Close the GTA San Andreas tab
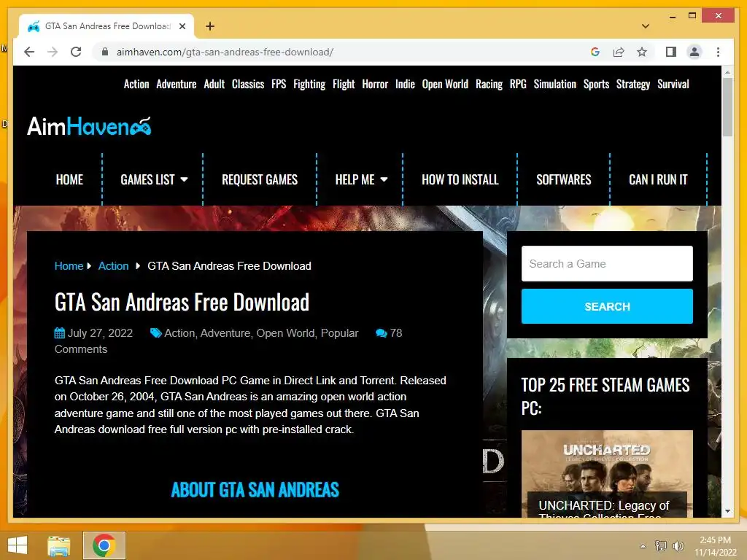Viewport: 747px width, 560px height. click(x=182, y=26)
